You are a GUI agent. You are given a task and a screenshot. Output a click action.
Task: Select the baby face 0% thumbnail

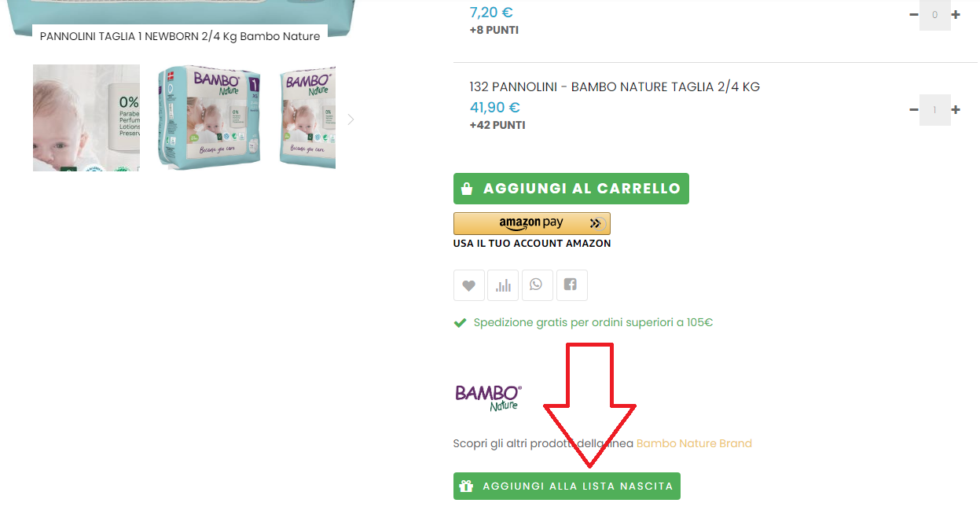(x=86, y=118)
